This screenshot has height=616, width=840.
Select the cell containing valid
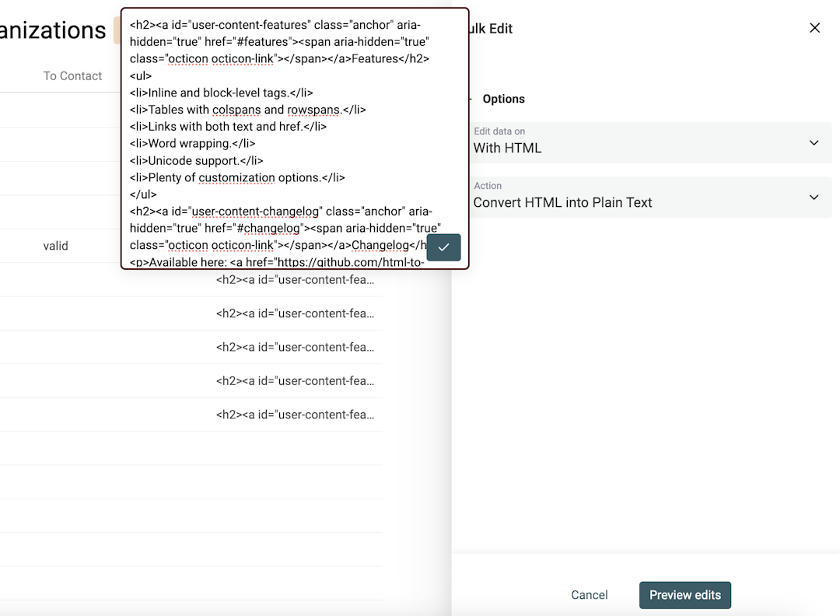coord(55,245)
